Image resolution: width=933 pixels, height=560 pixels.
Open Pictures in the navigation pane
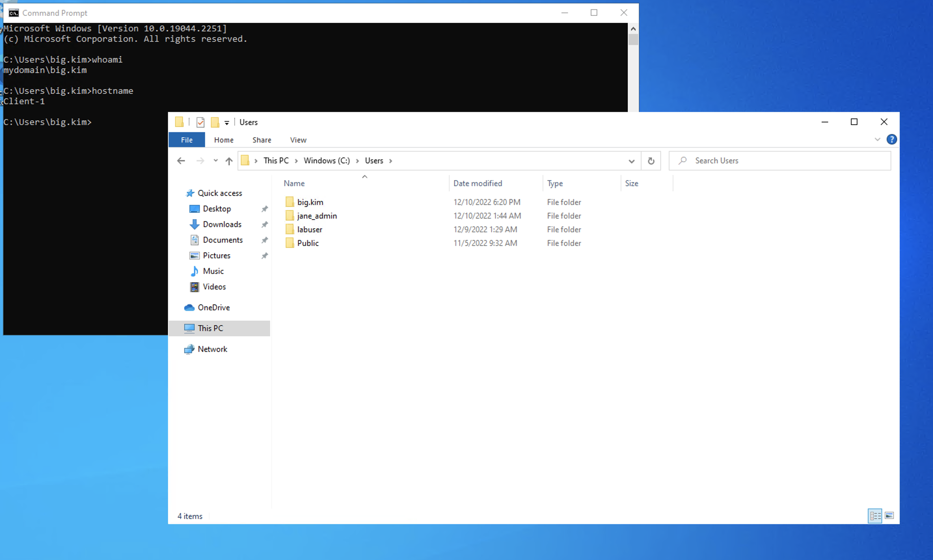[216, 256]
